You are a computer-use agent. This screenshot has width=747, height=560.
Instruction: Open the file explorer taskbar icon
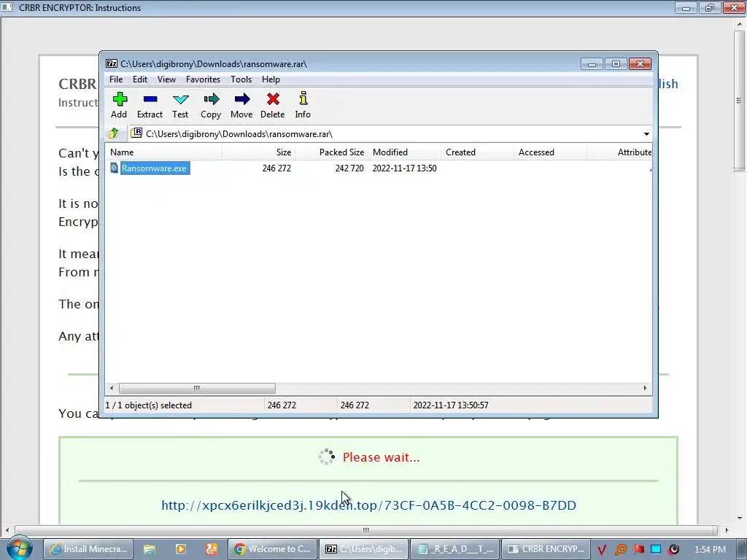[x=149, y=549]
